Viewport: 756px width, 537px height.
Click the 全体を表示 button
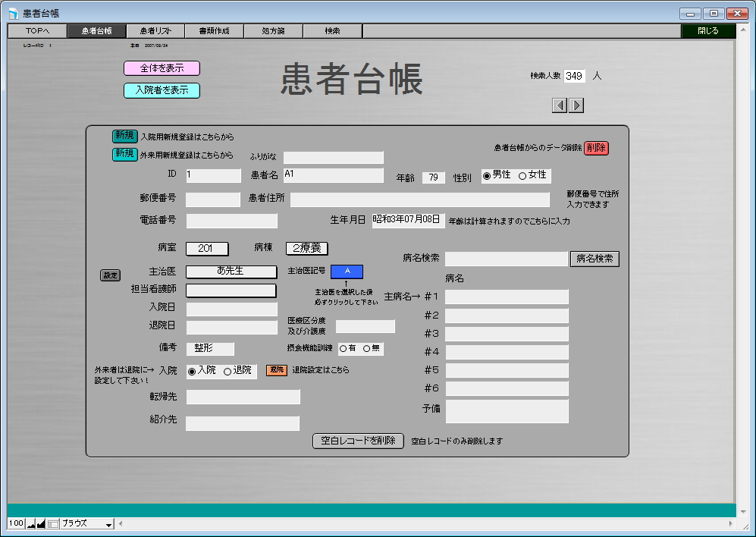pyautogui.click(x=162, y=68)
